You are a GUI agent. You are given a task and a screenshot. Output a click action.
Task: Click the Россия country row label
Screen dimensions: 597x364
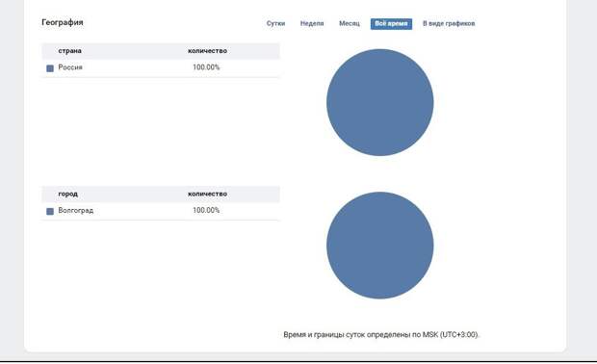click(x=70, y=67)
